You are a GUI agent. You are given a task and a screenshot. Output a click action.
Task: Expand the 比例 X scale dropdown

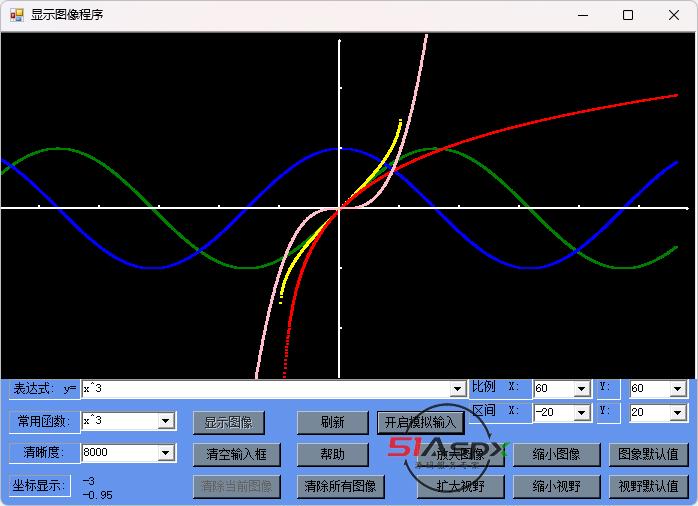point(582,389)
